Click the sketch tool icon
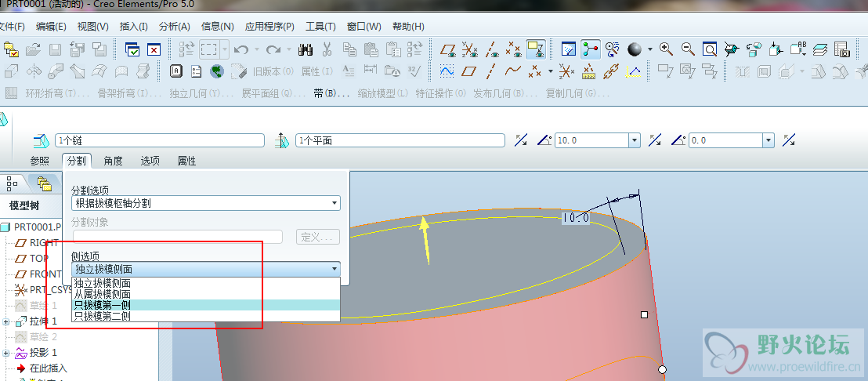Viewport: 868px width, 381px height. pyautogui.click(x=447, y=71)
